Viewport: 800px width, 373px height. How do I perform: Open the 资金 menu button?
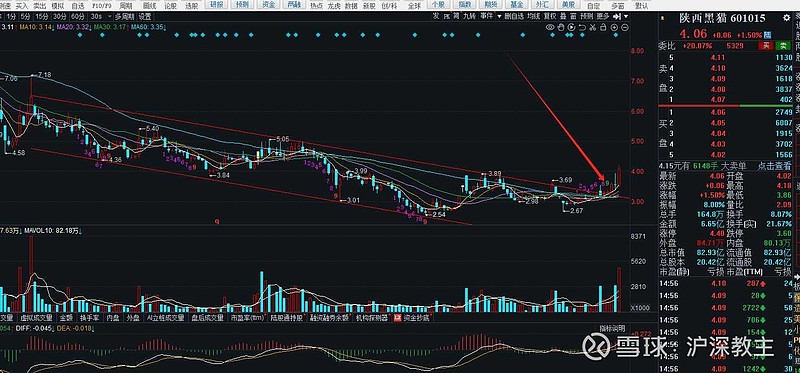268,5
